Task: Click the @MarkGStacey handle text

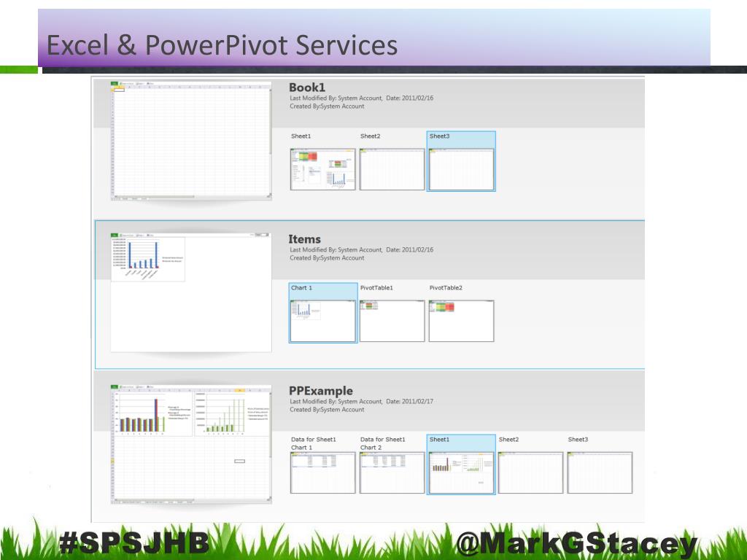Action: [x=577, y=544]
